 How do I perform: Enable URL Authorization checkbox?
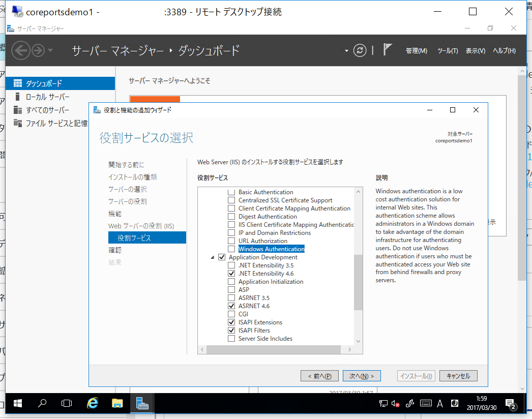click(231, 241)
